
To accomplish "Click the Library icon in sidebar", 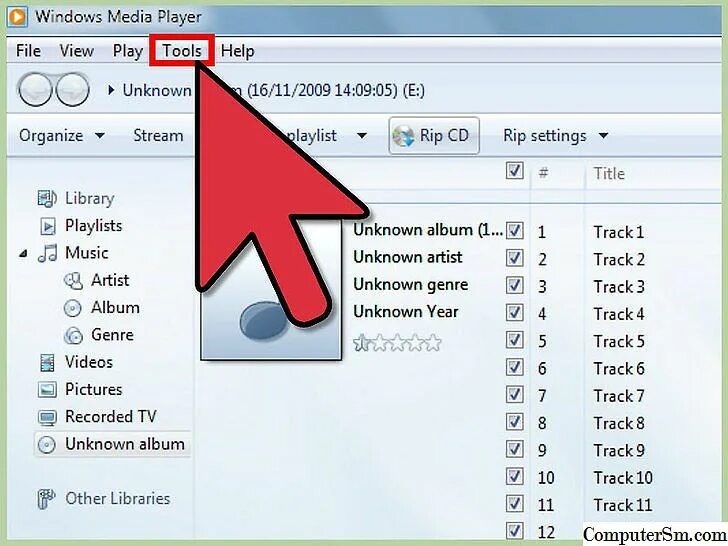I will tap(47, 199).
